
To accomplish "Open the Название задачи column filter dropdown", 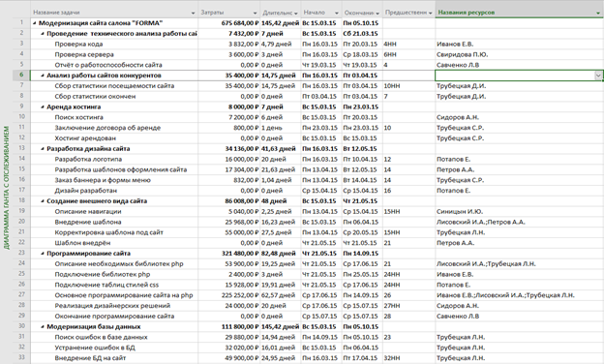I will point(193,14).
